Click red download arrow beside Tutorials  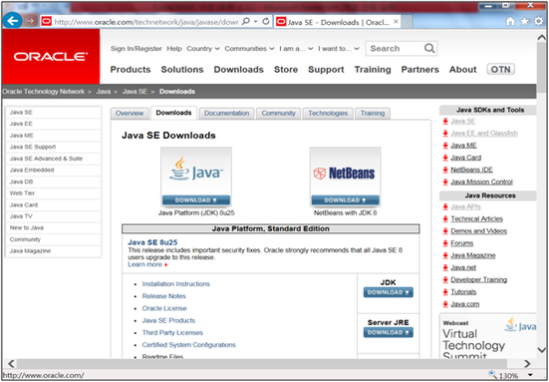click(445, 292)
